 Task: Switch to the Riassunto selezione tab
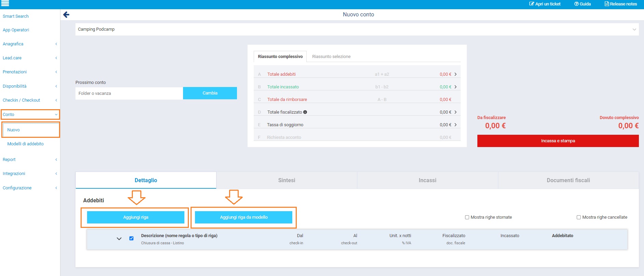point(331,57)
